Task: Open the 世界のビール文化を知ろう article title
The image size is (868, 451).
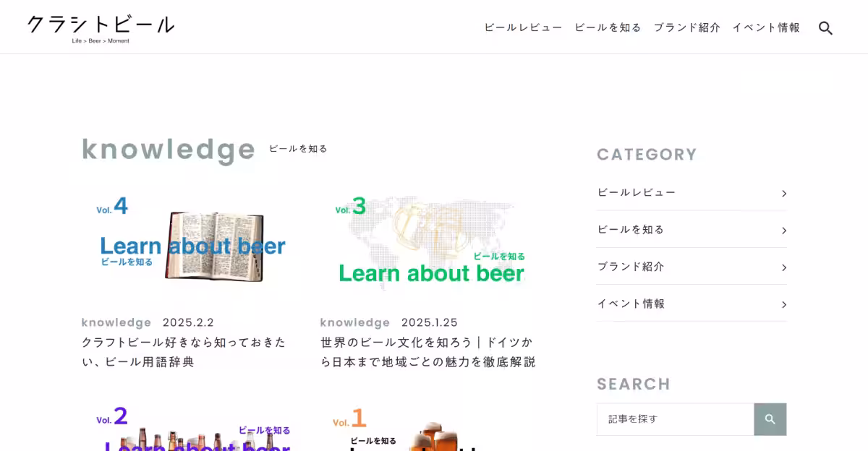Action: [428, 352]
